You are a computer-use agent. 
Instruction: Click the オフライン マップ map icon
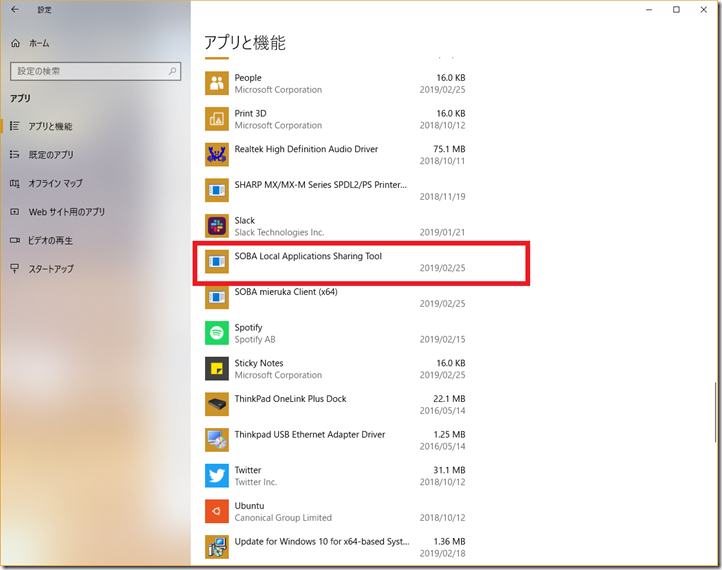pyautogui.click(x=15, y=183)
